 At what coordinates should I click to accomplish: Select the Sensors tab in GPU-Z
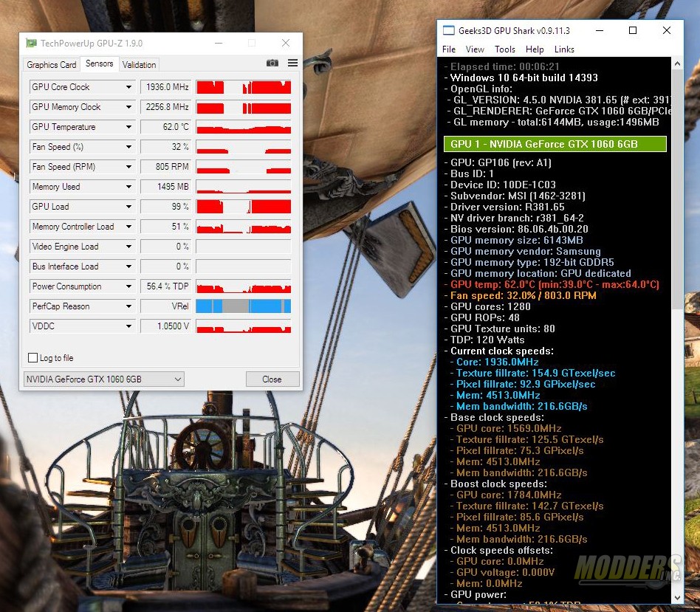point(99,63)
